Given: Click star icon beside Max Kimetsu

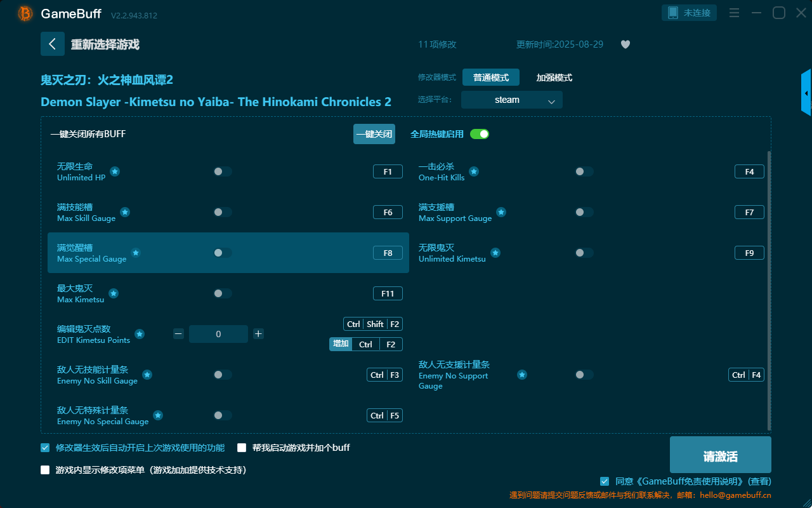Looking at the screenshot, I should [114, 293].
